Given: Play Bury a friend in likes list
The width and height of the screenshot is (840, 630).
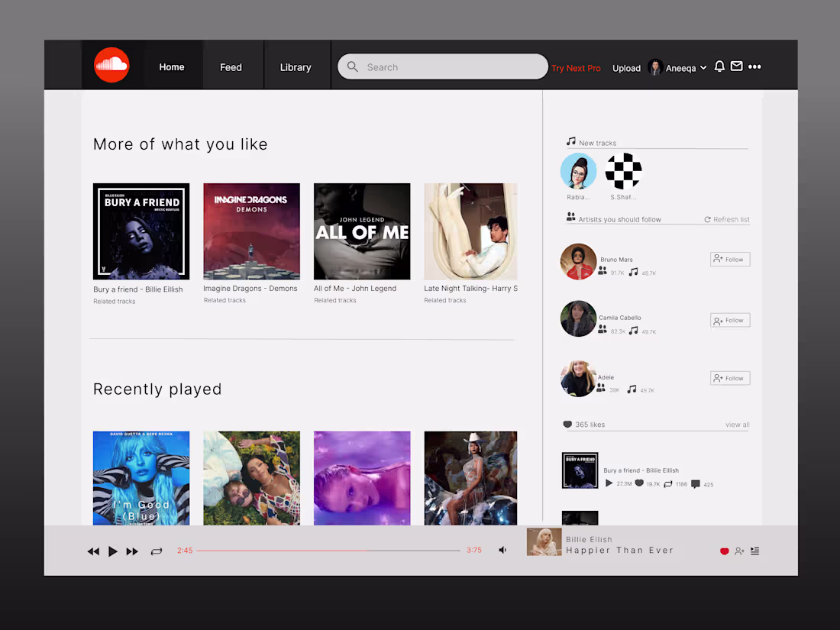Looking at the screenshot, I should [x=609, y=483].
